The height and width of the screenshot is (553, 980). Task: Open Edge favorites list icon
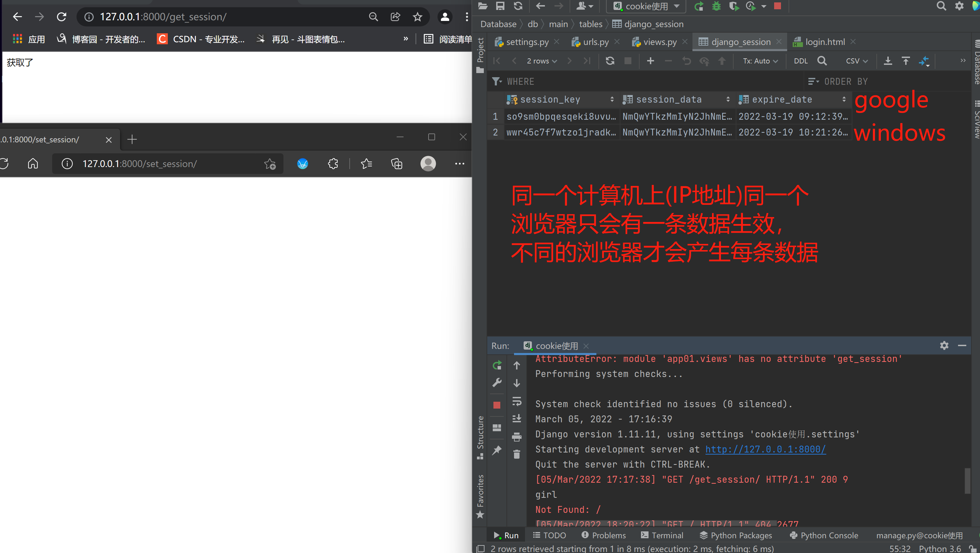point(366,164)
